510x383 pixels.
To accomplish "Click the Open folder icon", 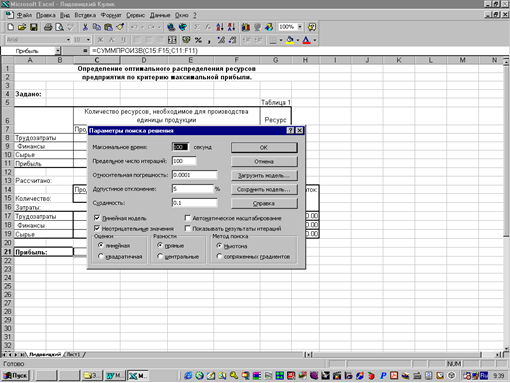I will [22, 27].
